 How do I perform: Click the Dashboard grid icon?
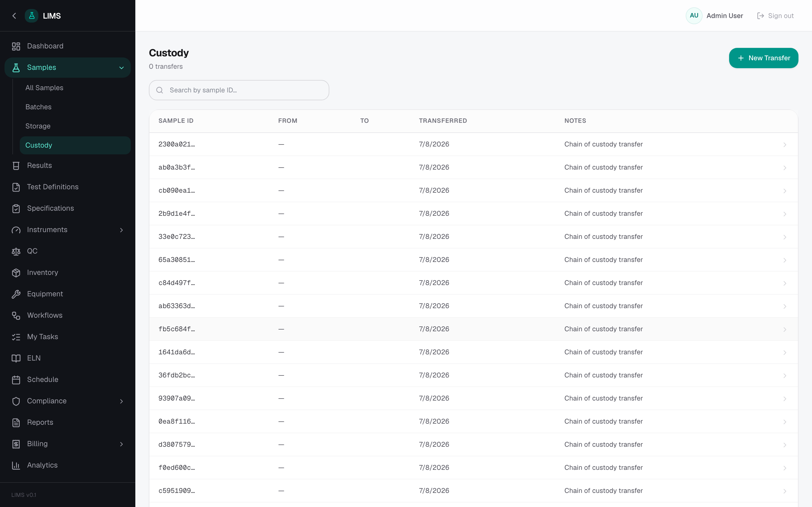pos(16,46)
